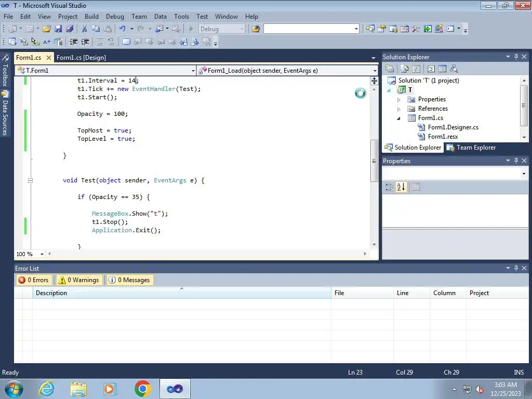Open the Toolbox side tab
Viewport: 532px width, 399px height.
pyautogui.click(x=5, y=71)
